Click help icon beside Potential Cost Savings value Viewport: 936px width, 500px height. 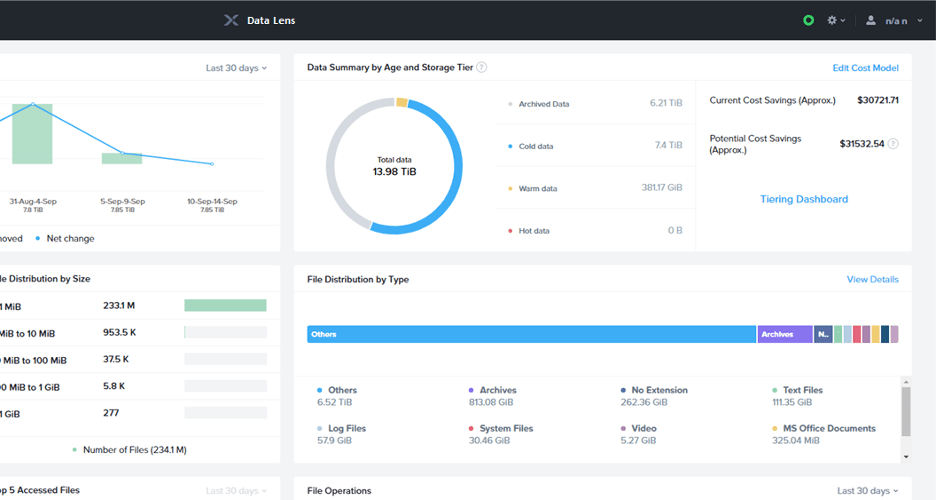point(893,144)
